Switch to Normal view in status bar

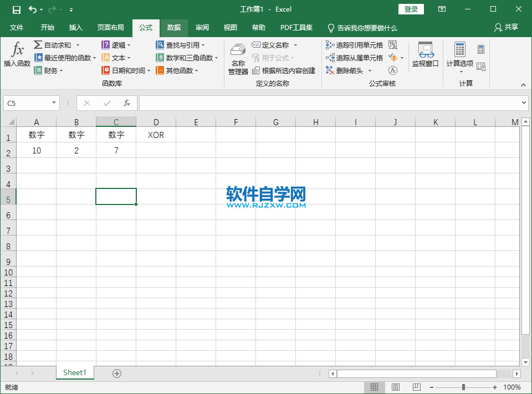coord(374,387)
